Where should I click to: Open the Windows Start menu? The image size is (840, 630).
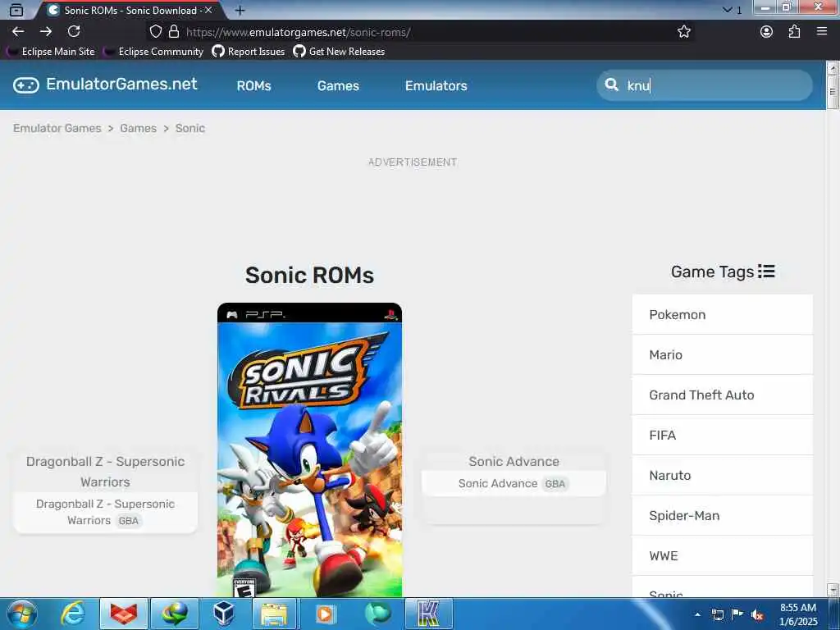21,614
